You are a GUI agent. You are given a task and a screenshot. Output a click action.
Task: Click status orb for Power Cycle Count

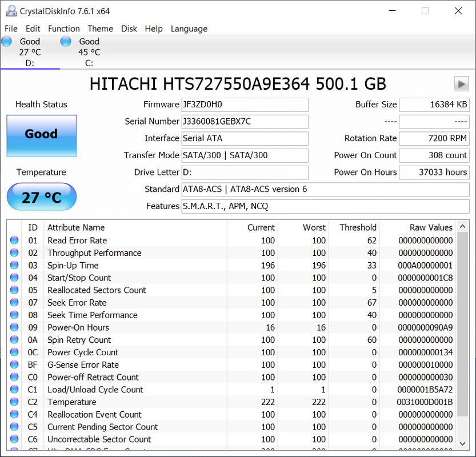[x=14, y=352]
